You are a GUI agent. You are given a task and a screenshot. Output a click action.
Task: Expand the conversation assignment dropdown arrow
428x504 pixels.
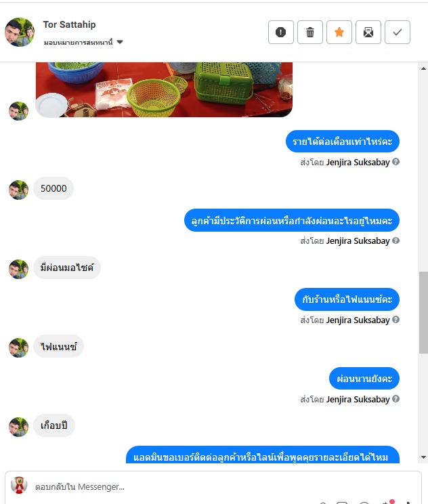pos(120,42)
